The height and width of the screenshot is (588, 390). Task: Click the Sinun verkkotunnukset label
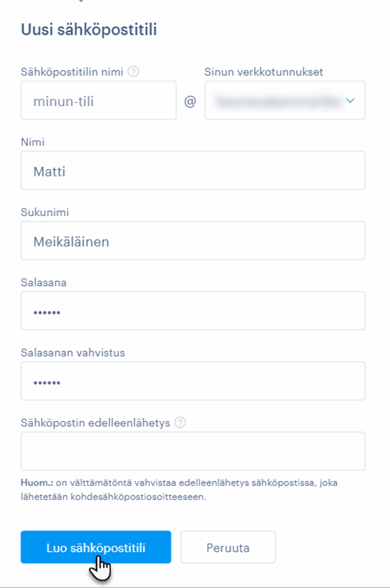[264, 71]
